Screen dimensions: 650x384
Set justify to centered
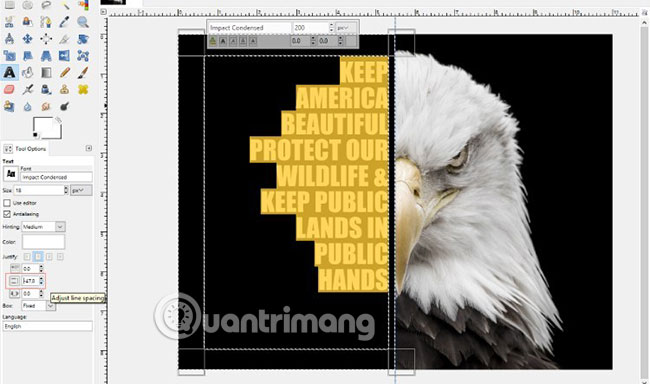(49, 257)
